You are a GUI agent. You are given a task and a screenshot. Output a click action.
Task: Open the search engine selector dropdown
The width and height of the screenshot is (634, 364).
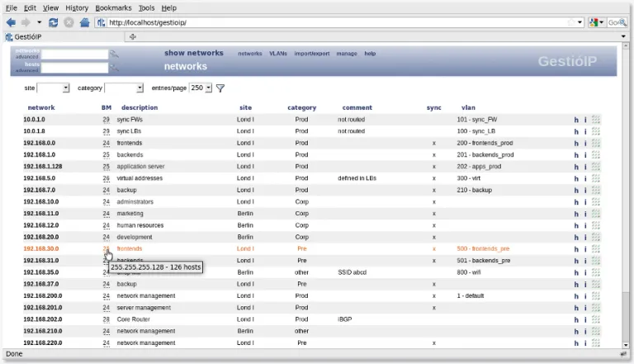click(x=596, y=22)
